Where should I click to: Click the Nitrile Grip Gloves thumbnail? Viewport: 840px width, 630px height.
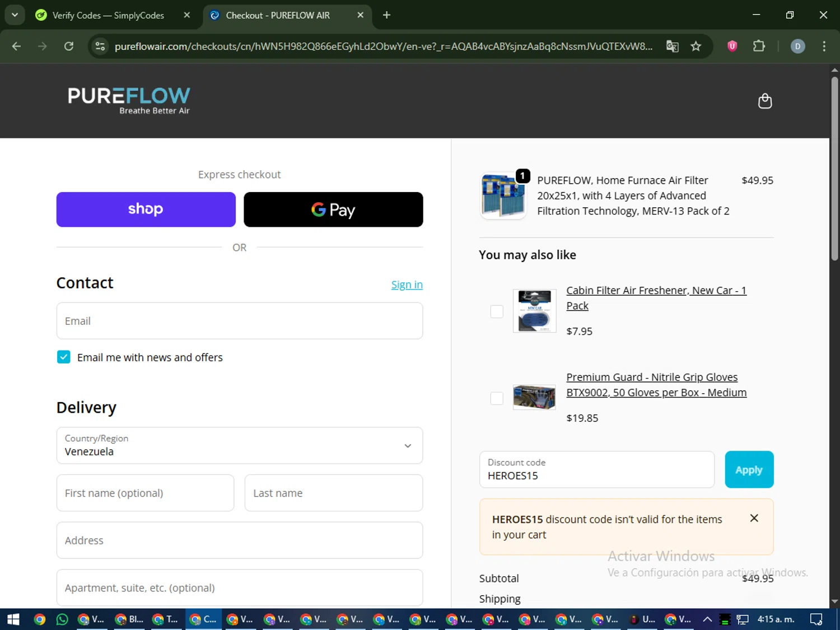click(535, 397)
